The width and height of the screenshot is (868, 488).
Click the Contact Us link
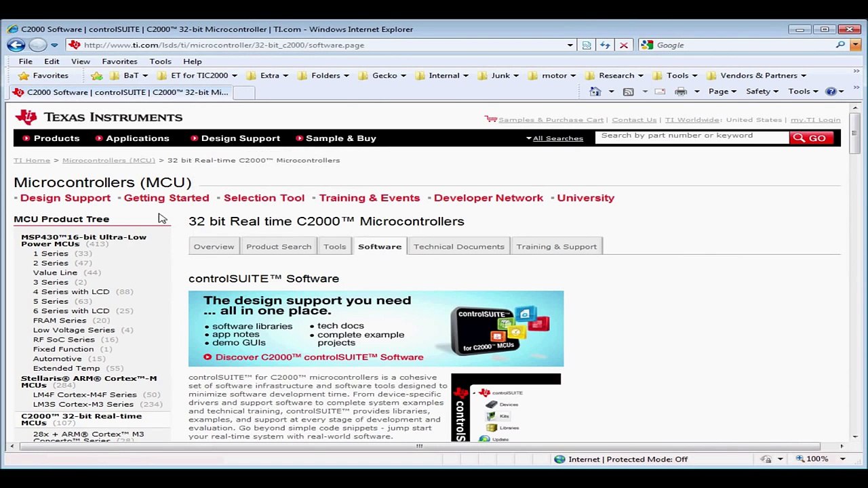[634, 120]
